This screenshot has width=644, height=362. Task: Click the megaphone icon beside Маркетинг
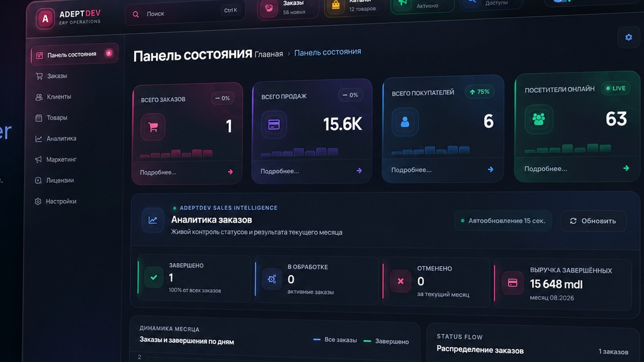pyautogui.click(x=38, y=160)
